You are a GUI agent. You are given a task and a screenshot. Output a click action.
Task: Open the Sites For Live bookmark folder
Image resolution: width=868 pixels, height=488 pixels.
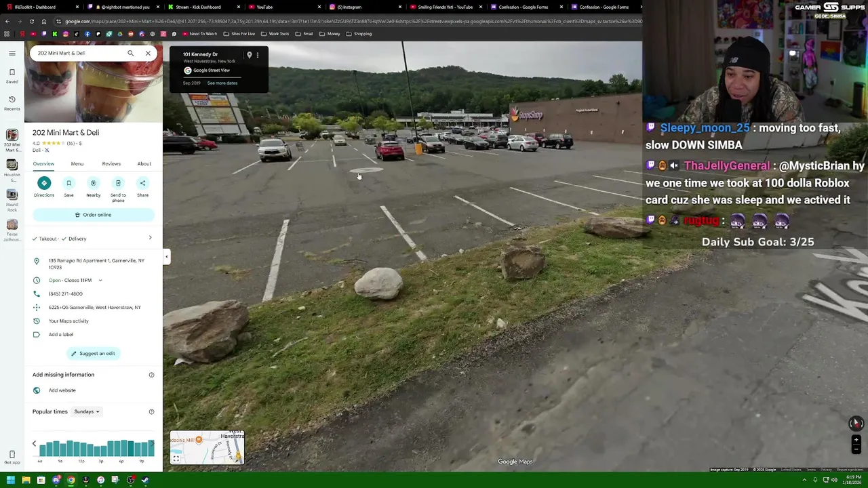click(x=239, y=34)
